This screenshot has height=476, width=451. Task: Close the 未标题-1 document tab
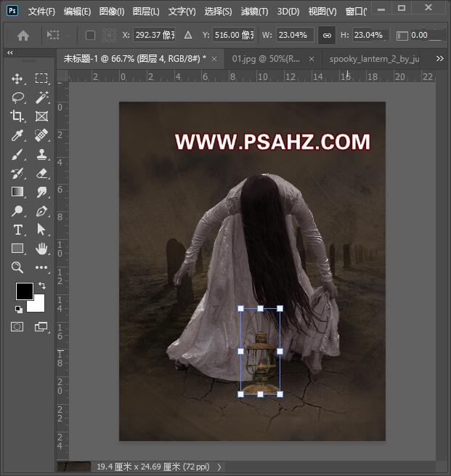pyautogui.click(x=214, y=59)
